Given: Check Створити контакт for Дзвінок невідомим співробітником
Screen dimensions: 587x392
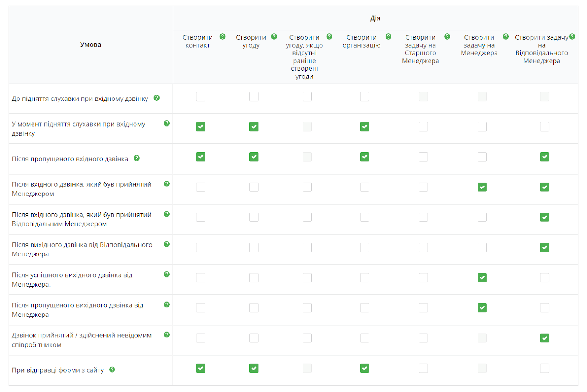Looking at the screenshot, I should click(201, 338).
